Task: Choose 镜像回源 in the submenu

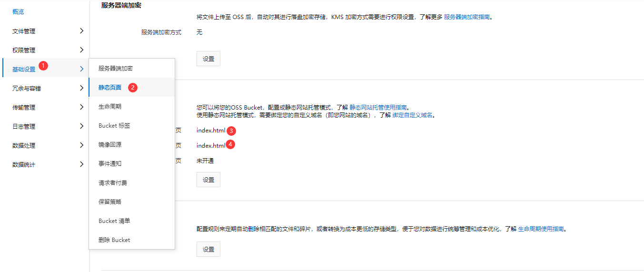Action: (x=132, y=144)
